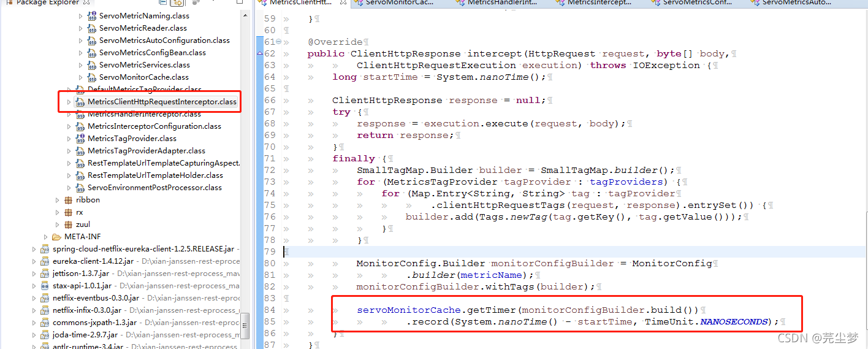Click the stax-api-1.0.1.jar icon
The image size is (868, 349).
45,286
